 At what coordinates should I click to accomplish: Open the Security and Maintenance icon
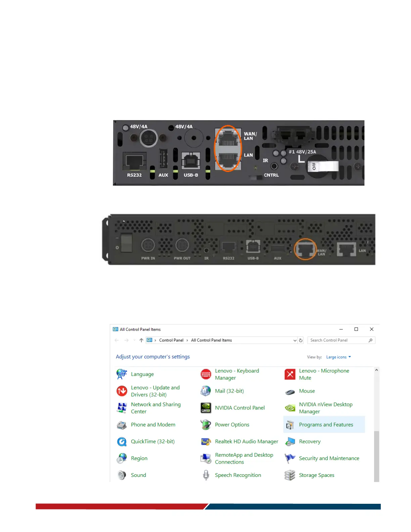coord(290,458)
